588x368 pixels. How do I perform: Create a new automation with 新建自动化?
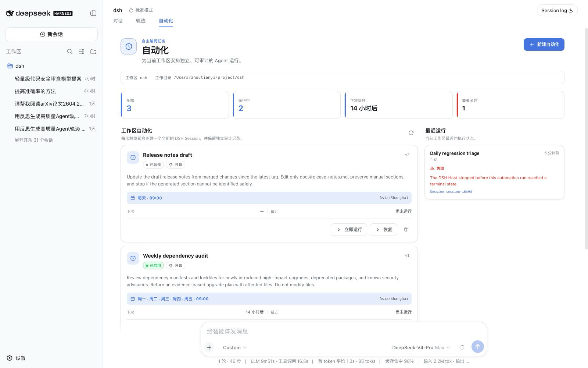coord(544,45)
